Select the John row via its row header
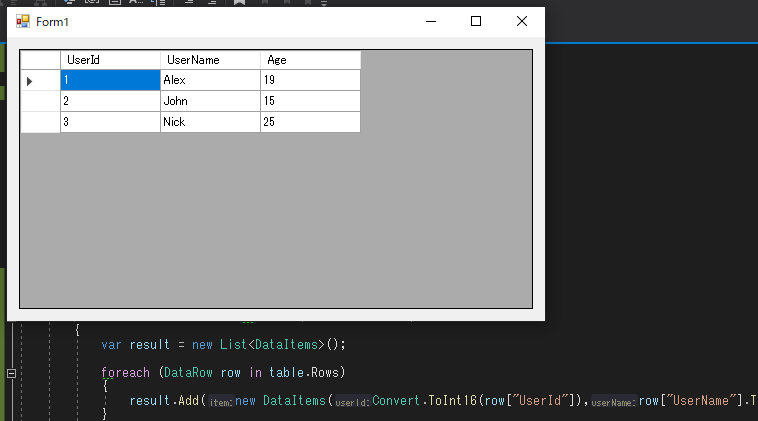Viewport: 758px width, 421px height. [41, 101]
